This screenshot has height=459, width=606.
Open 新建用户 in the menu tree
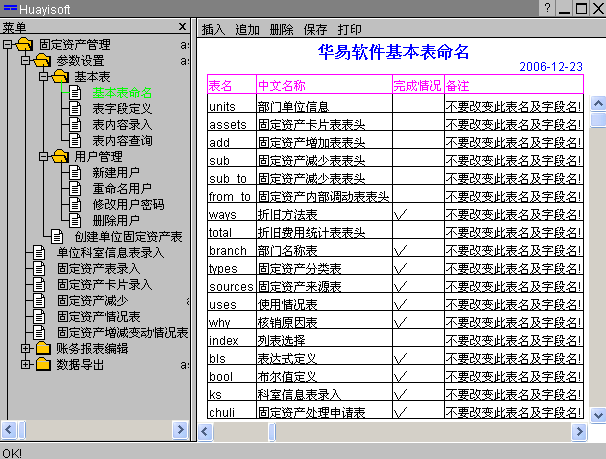116,172
